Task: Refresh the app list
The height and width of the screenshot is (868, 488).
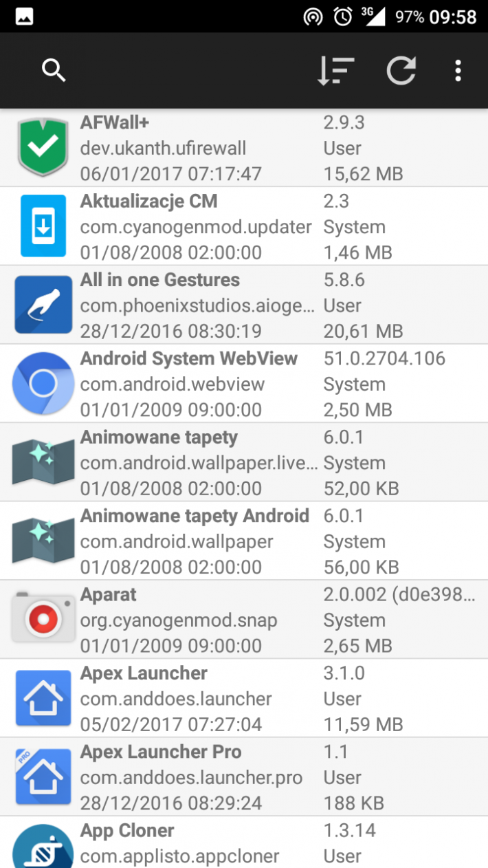Action: point(401,70)
